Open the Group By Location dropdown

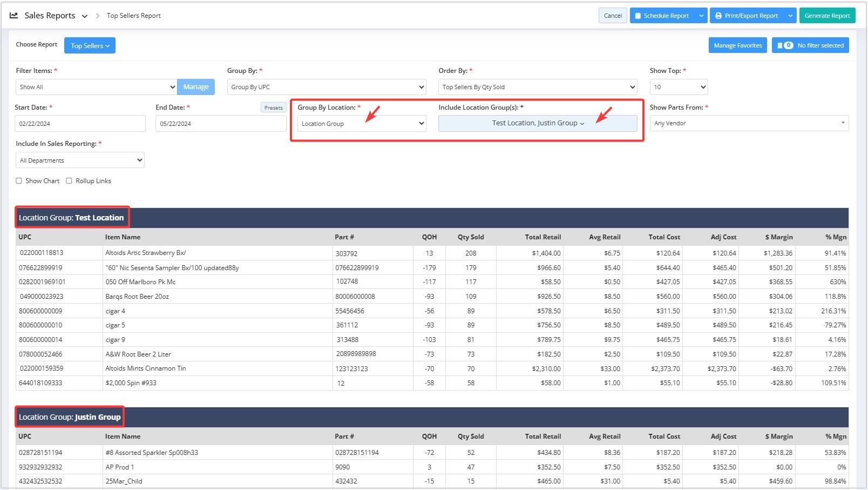tap(362, 124)
